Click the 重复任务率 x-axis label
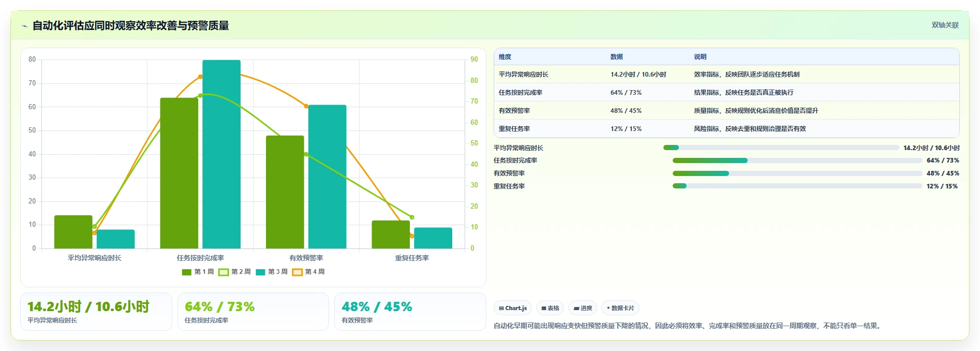The width and height of the screenshot is (980, 351). coord(412,258)
